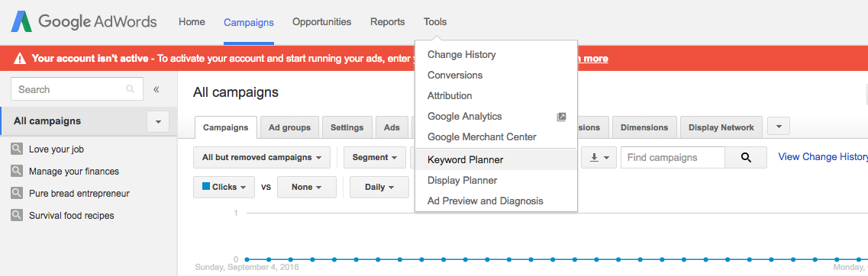
Task: Open the download report arrow button
Action: click(x=599, y=158)
